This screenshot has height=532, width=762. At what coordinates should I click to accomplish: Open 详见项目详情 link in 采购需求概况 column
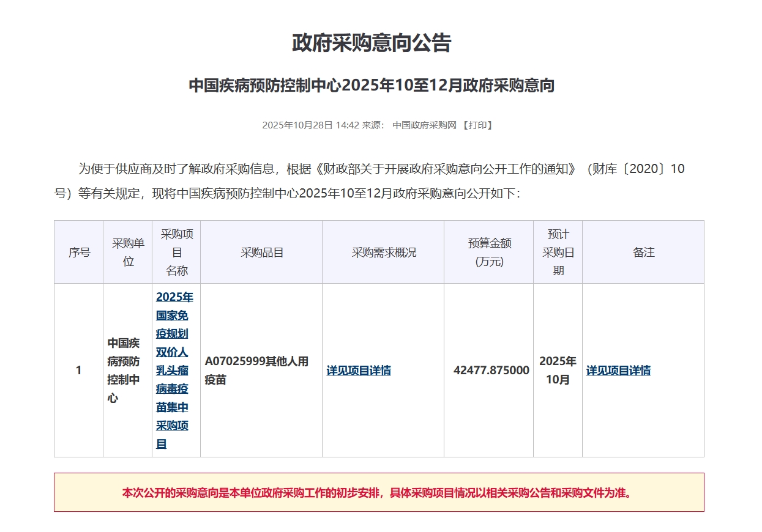(359, 371)
